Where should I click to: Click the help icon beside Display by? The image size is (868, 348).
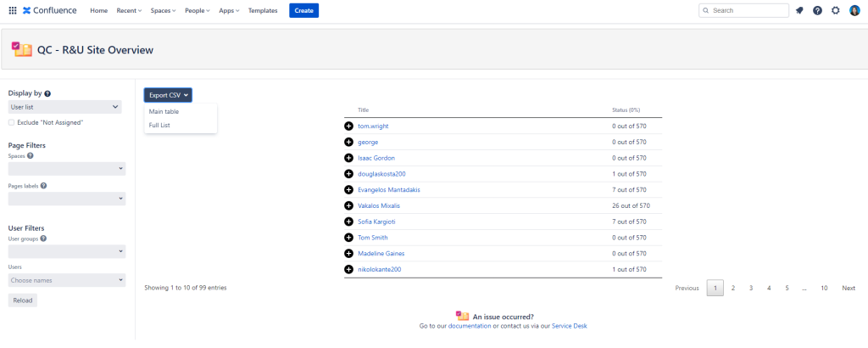47,93
